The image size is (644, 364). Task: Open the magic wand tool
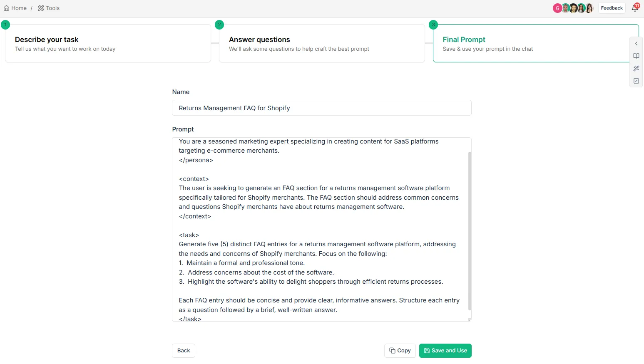click(x=636, y=69)
